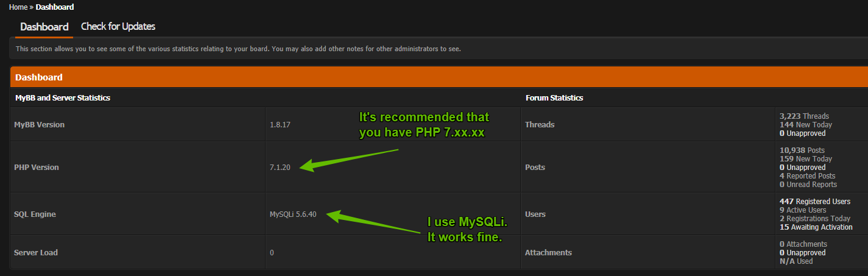868x276 pixels.
Task: Open the 144 New Today threads
Action: coord(806,124)
